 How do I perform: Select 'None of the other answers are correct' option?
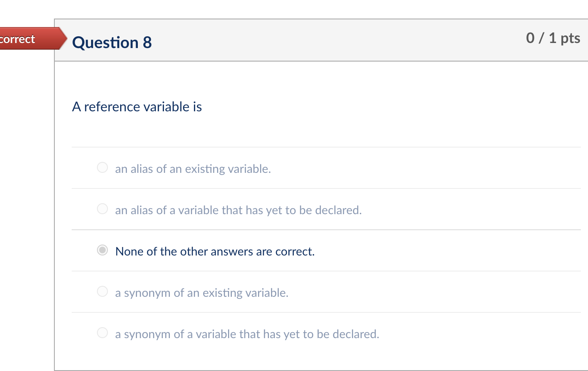pos(102,251)
